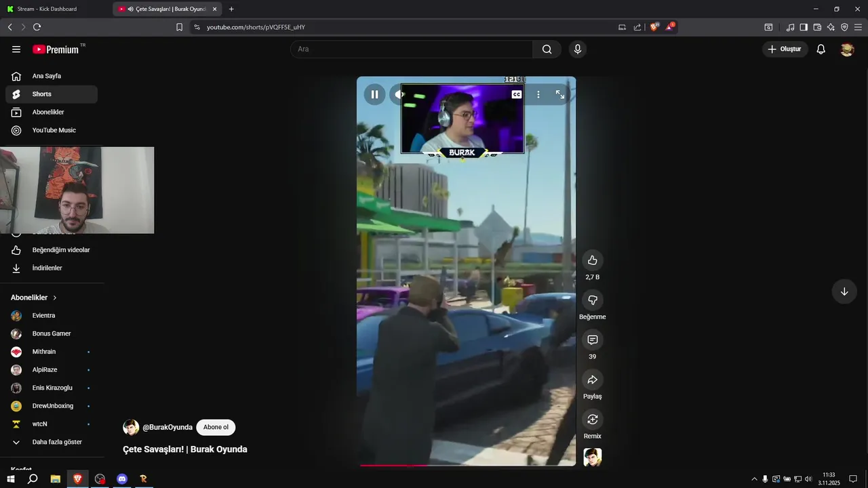Open browser share icon in address bar
This screenshot has height=488, width=868.
tap(637, 27)
